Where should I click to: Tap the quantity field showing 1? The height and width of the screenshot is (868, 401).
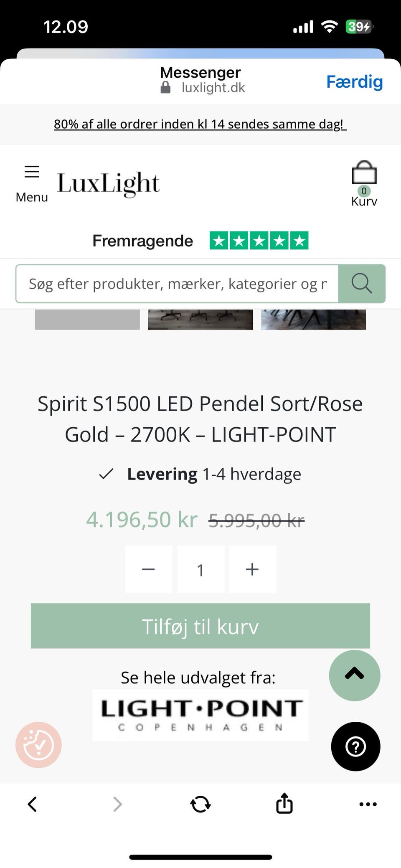coord(200,569)
